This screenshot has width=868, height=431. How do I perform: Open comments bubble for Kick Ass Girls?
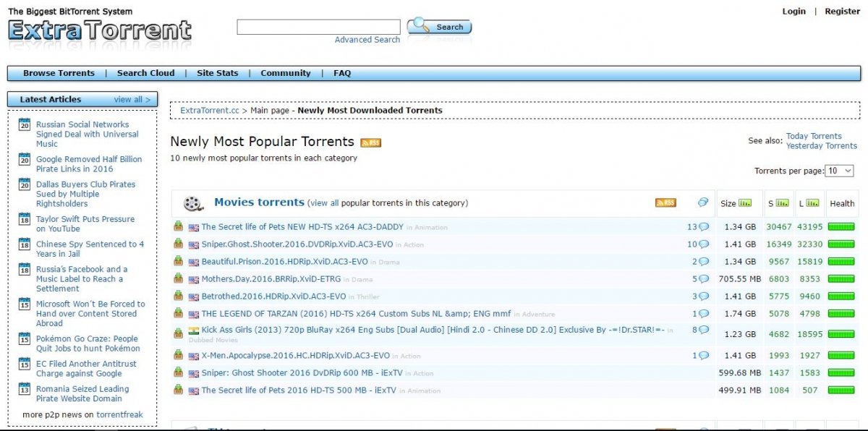point(704,330)
